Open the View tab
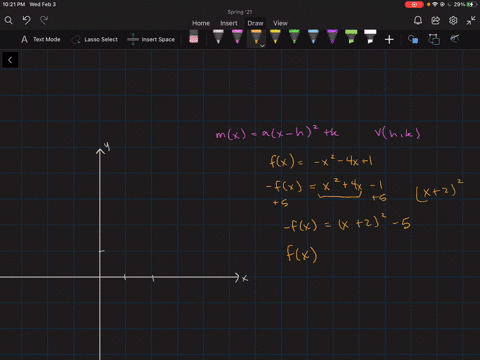480x360 pixels. 280,23
